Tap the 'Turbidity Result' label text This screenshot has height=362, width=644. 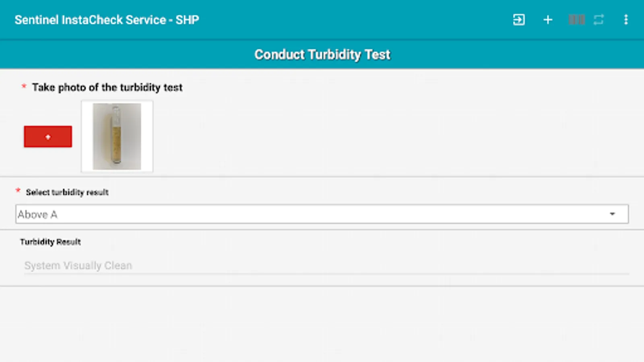pyautogui.click(x=50, y=242)
